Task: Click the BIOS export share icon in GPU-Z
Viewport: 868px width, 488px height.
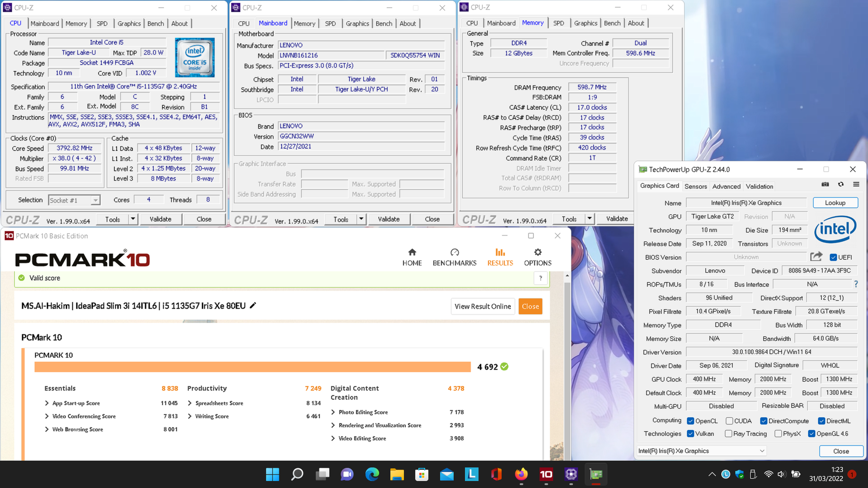Action: click(816, 257)
